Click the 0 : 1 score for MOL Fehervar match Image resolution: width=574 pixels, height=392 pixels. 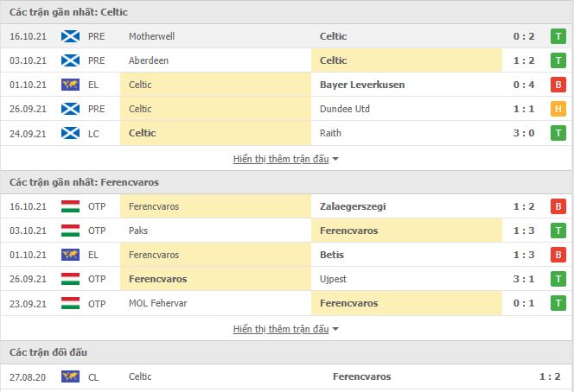[x=524, y=303]
